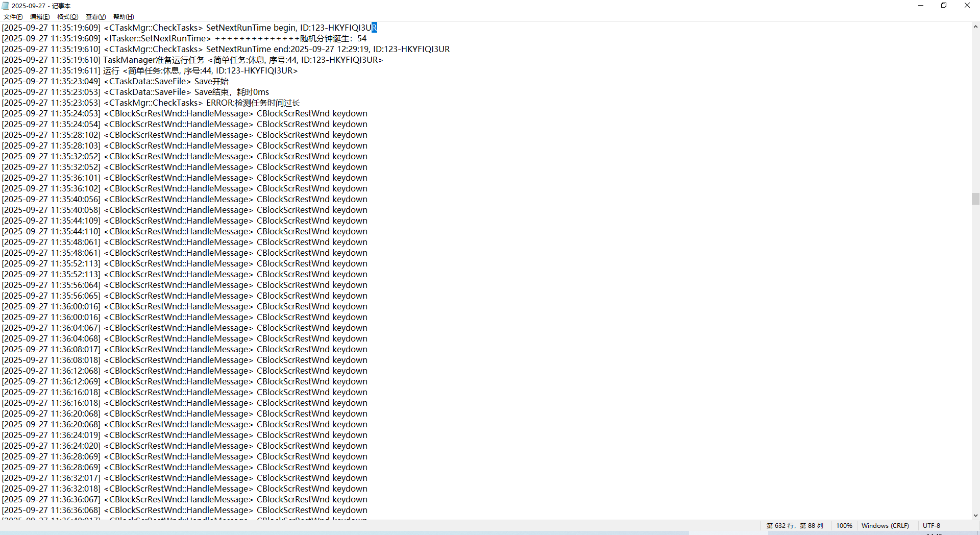This screenshot has height=535, width=980.
Task: Minimize the Notepad window
Action: 921,6
